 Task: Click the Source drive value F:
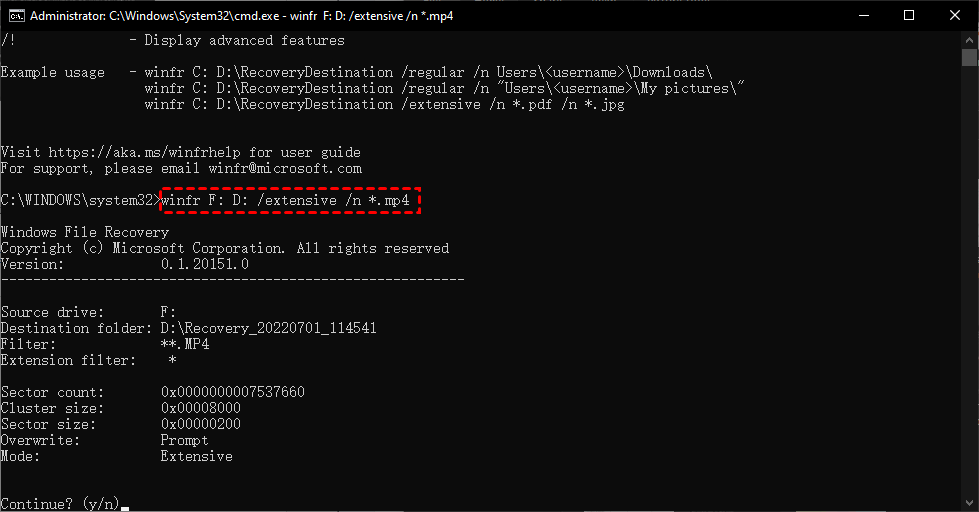pos(168,312)
